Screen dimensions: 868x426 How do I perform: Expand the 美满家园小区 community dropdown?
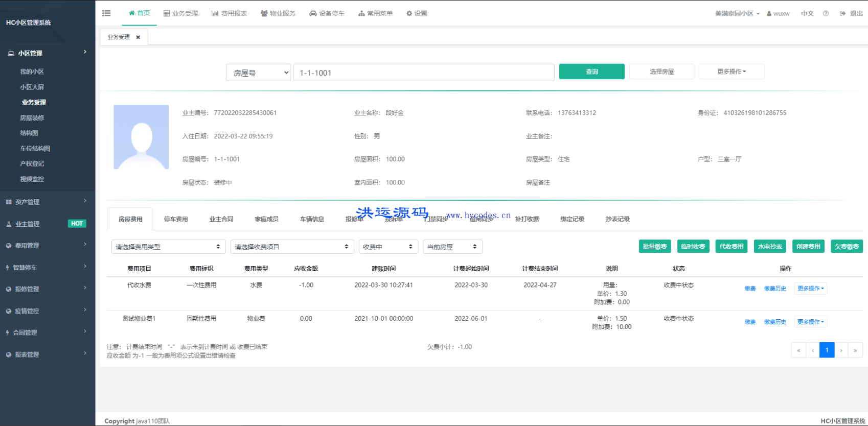pos(737,13)
